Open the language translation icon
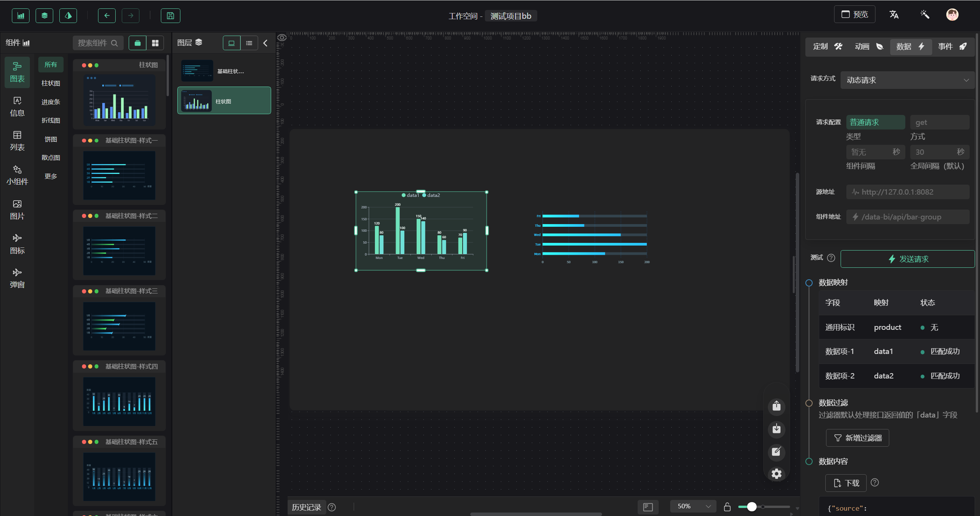The image size is (980, 516). [x=894, y=15]
